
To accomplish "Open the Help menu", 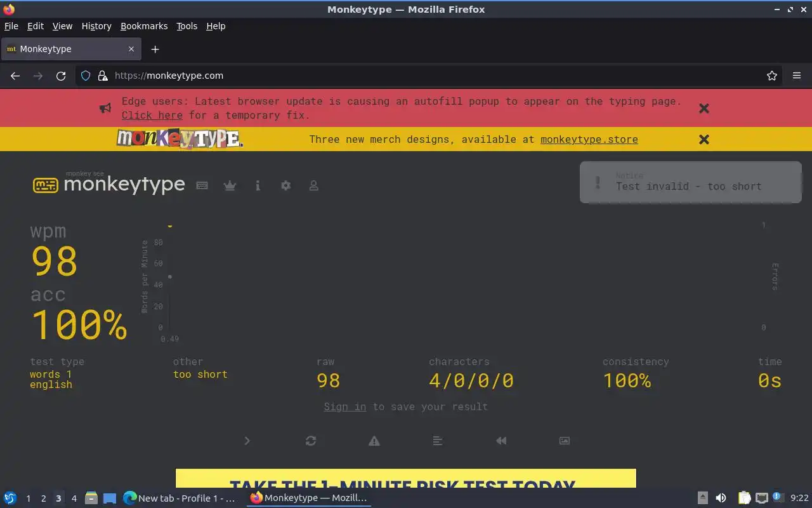I will click(x=216, y=26).
